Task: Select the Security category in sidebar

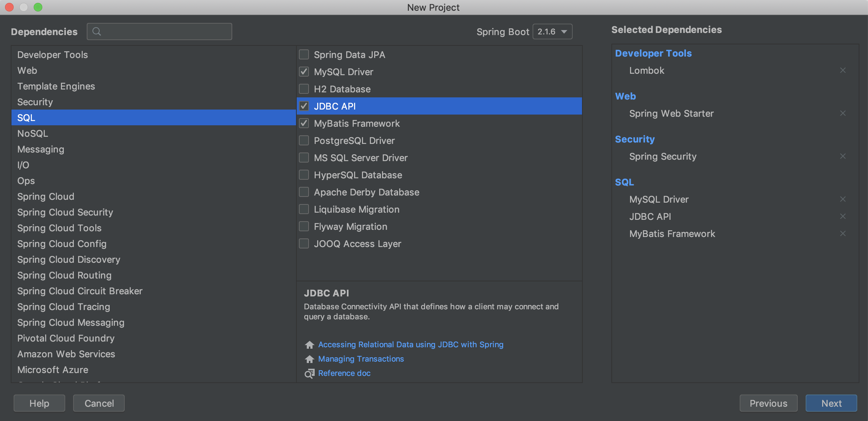Action: pos(34,102)
